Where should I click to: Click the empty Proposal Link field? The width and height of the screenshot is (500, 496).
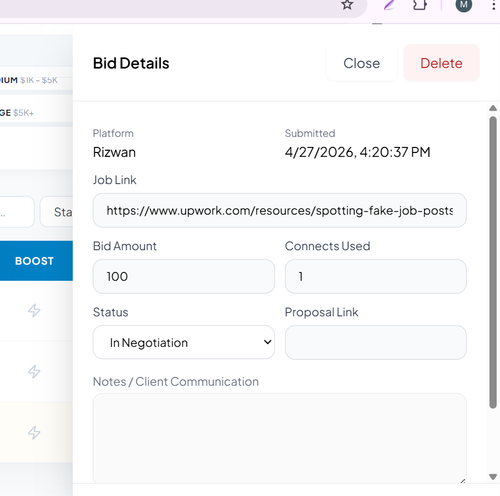(x=376, y=342)
